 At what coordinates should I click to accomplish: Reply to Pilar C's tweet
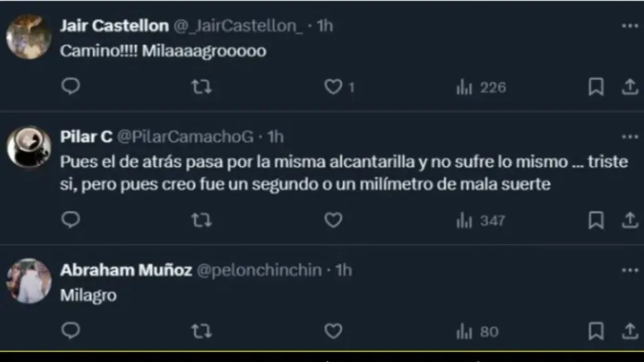[x=71, y=219]
